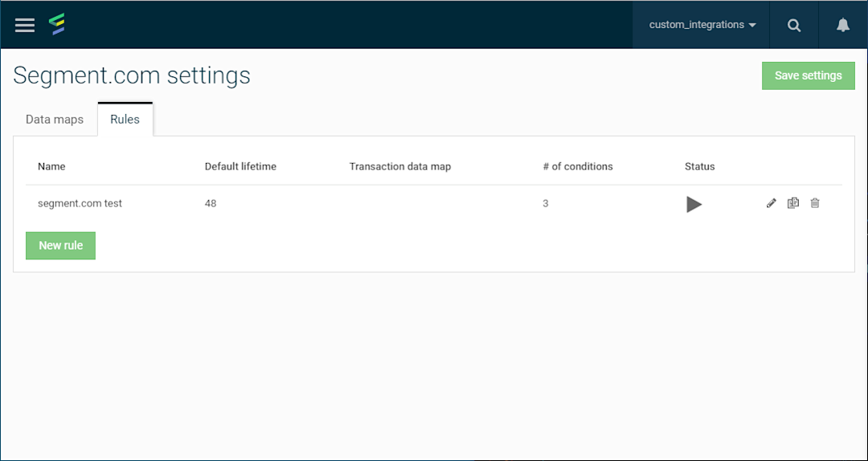Click the Default lifetime column header
This screenshot has width=868, height=461.
click(240, 166)
